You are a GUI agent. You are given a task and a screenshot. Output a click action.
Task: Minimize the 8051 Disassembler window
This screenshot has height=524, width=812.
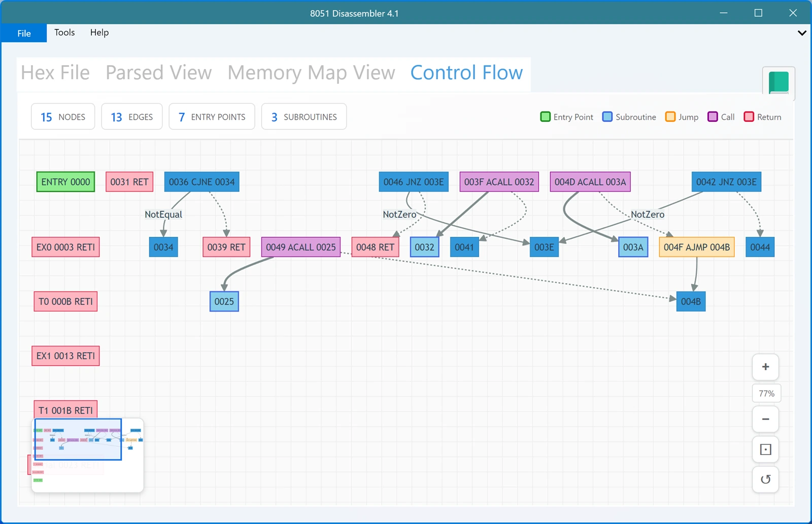pyautogui.click(x=724, y=13)
